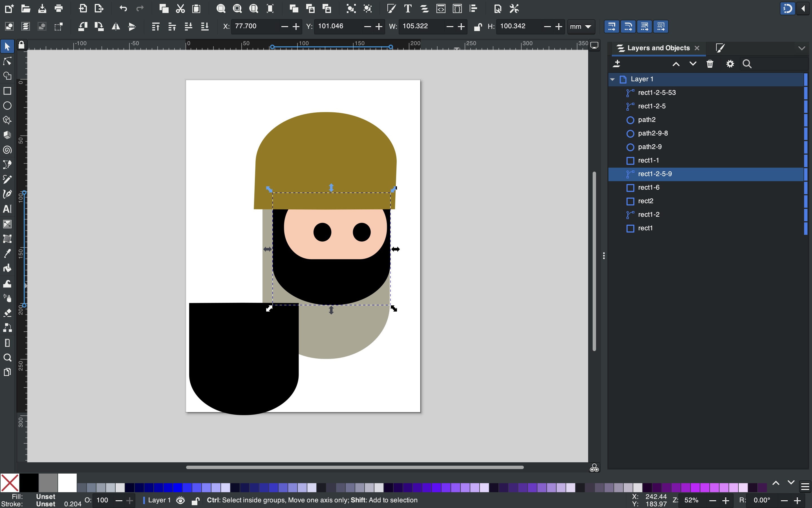Viewport: 812px width, 508px height.
Task: Toggle snapping button top right
Action: tap(787, 9)
